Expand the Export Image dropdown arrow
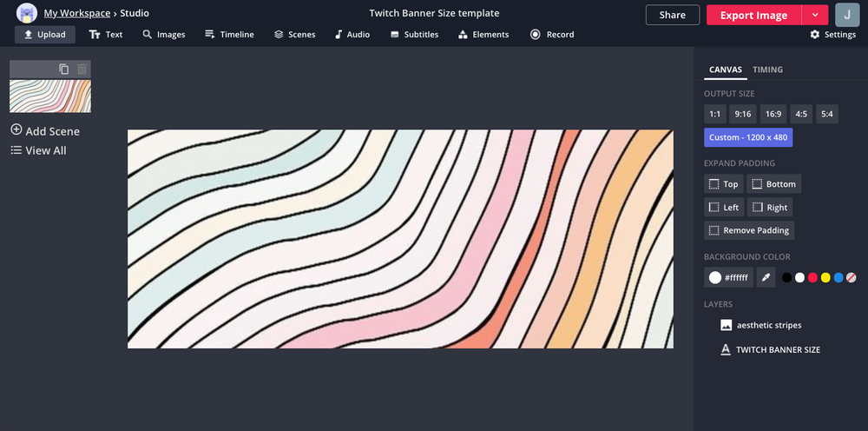The height and width of the screenshot is (431, 868). pyautogui.click(x=815, y=15)
